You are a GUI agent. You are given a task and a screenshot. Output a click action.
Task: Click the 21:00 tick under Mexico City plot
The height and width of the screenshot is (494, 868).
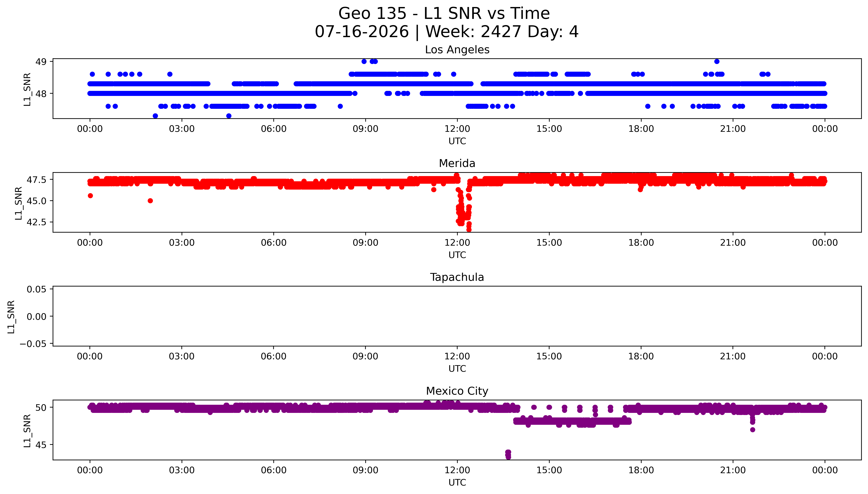tap(733, 470)
